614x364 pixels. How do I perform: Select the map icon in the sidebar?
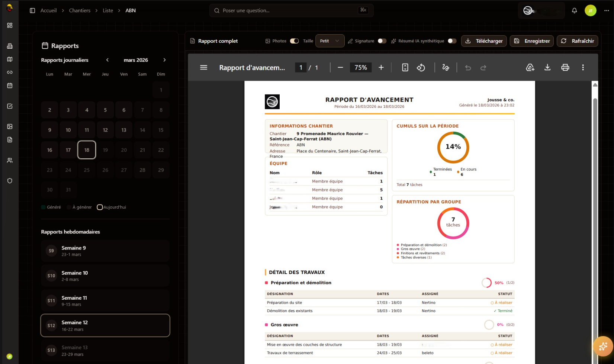[x=10, y=59]
